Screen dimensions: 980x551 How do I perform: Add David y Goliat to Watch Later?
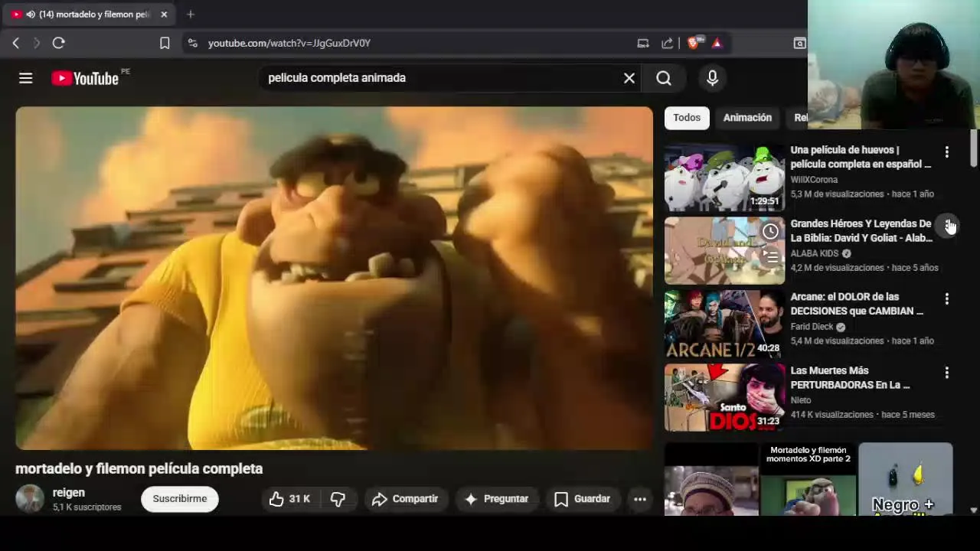pos(771,231)
